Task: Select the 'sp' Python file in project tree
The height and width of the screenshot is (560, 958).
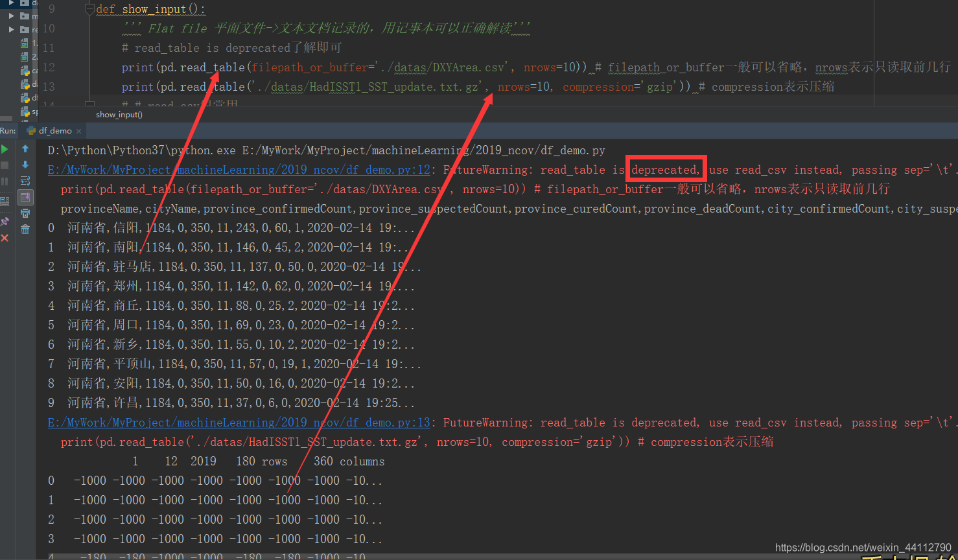Action: [30, 111]
